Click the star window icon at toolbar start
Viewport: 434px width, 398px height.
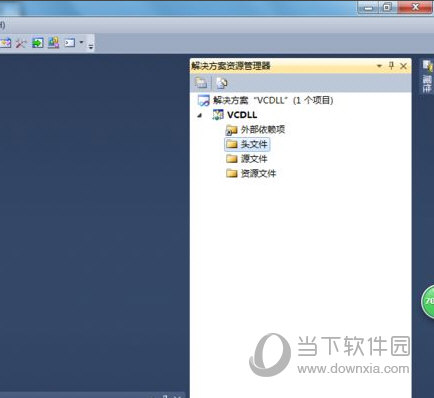pyautogui.click(x=6, y=43)
